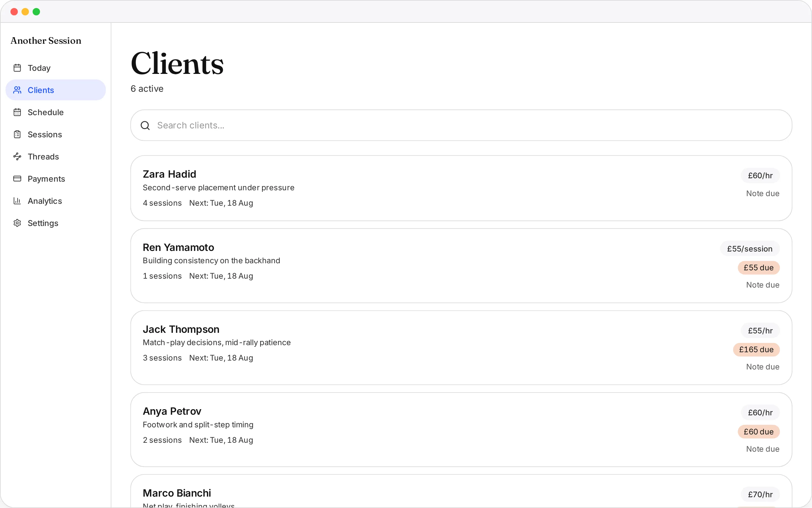The height and width of the screenshot is (508, 812).
Task: Click the Today calendar icon in sidebar
Action: coord(17,68)
